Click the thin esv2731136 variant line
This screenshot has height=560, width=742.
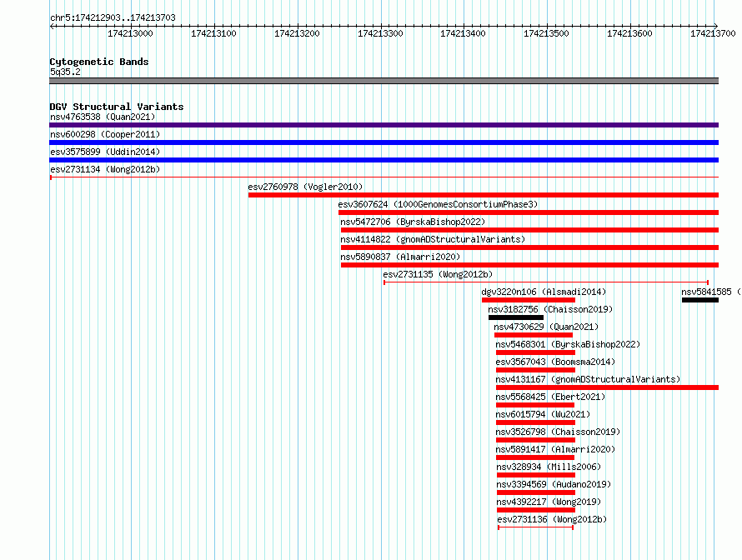pos(536,527)
